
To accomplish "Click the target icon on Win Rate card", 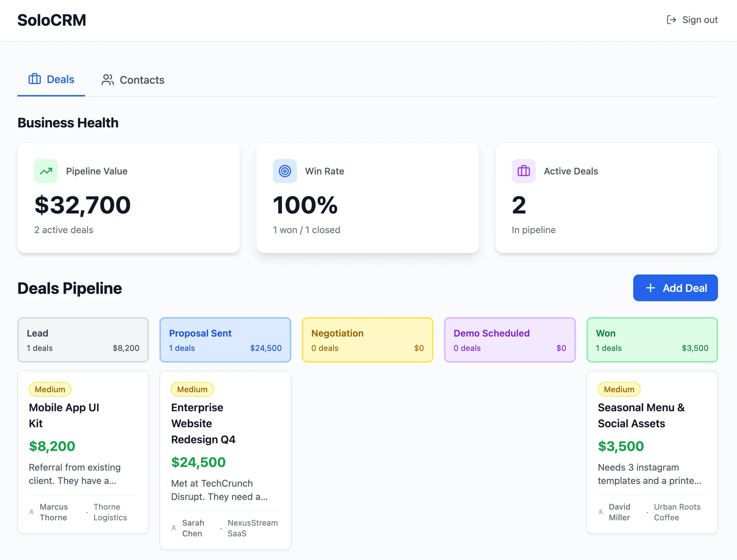I will pos(285,171).
